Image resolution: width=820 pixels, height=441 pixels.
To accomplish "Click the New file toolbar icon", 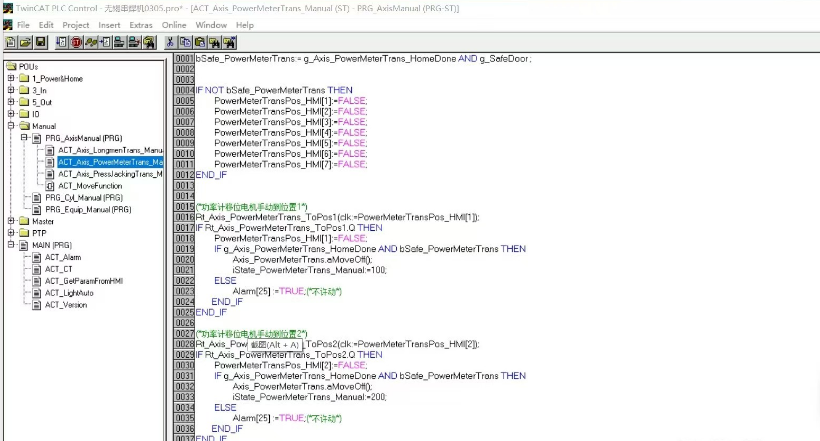I will [10, 42].
